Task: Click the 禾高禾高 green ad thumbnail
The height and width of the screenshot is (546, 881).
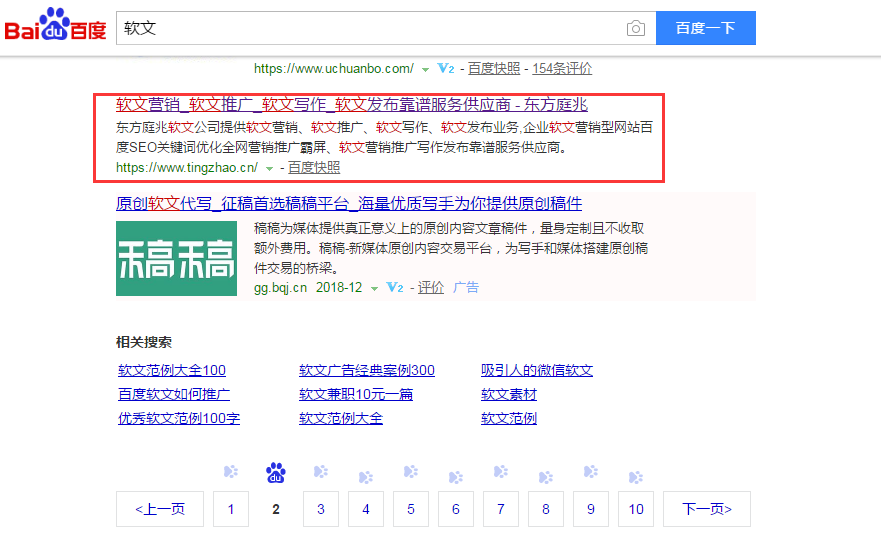Action: click(x=176, y=258)
